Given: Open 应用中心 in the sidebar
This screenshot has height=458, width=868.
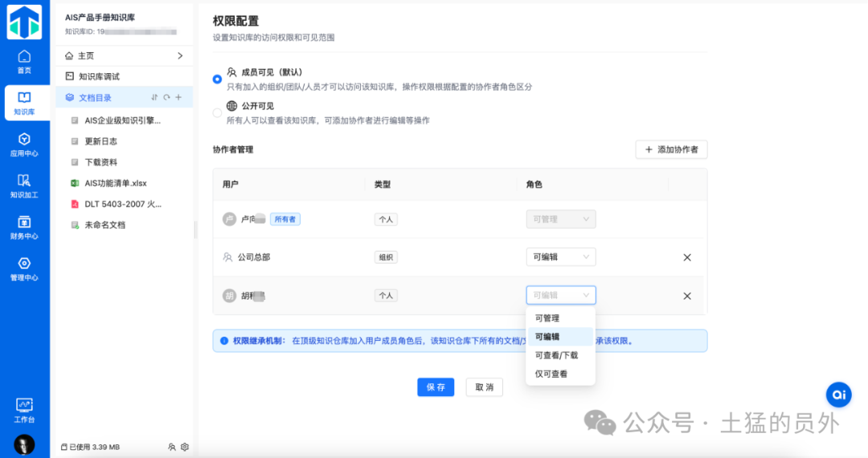Looking at the screenshot, I should [x=24, y=145].
